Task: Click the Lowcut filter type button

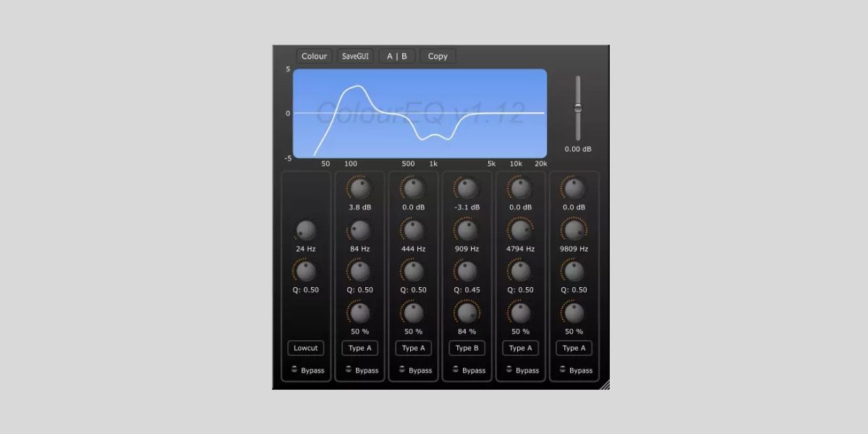Action: click(306, 348)
